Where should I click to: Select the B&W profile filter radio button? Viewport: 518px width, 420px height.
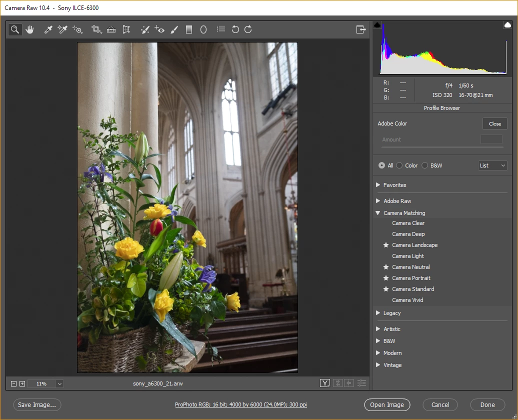(x=425, y=165)
